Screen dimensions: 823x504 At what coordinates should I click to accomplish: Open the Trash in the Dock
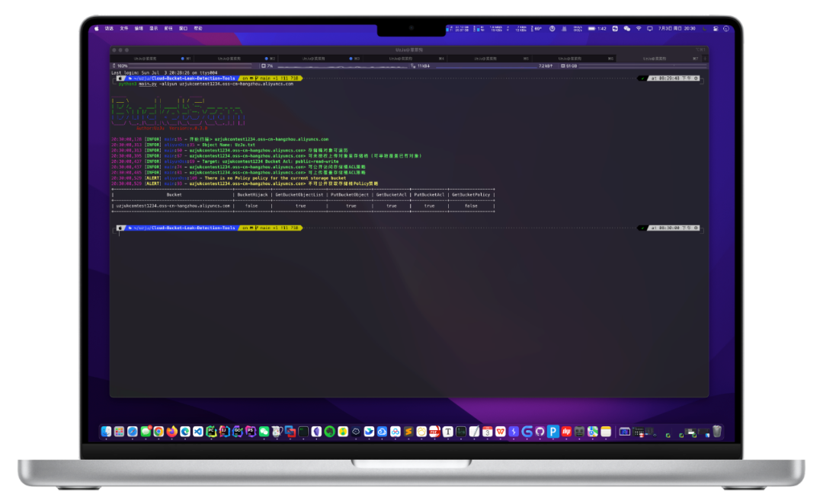(x=717, y=432)
